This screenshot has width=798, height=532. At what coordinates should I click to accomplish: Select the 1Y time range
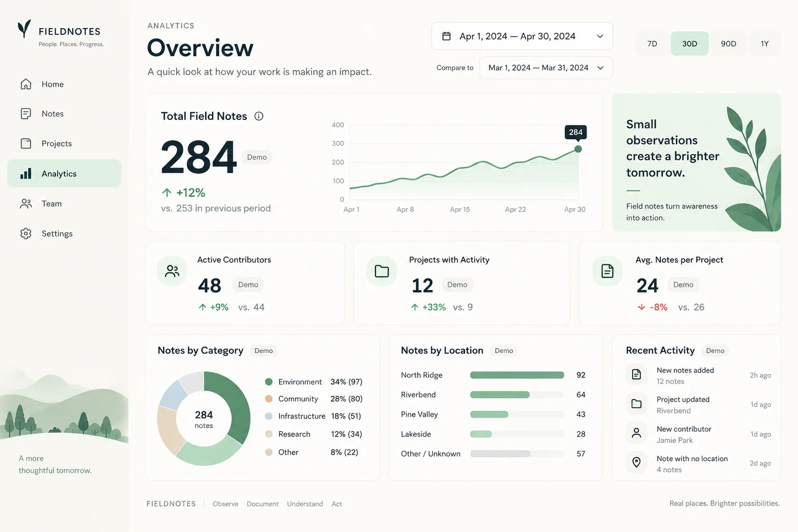[x=765, y=44]
